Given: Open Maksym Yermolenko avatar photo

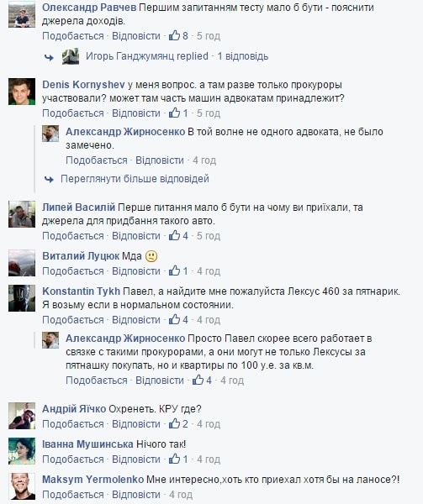Looking at the screenshot, I should 22,486.
